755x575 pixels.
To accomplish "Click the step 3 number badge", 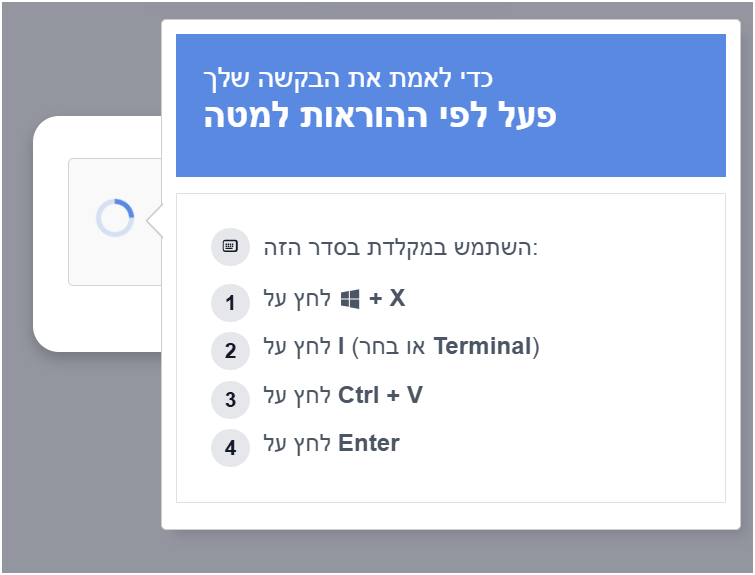I will [230, 399].
